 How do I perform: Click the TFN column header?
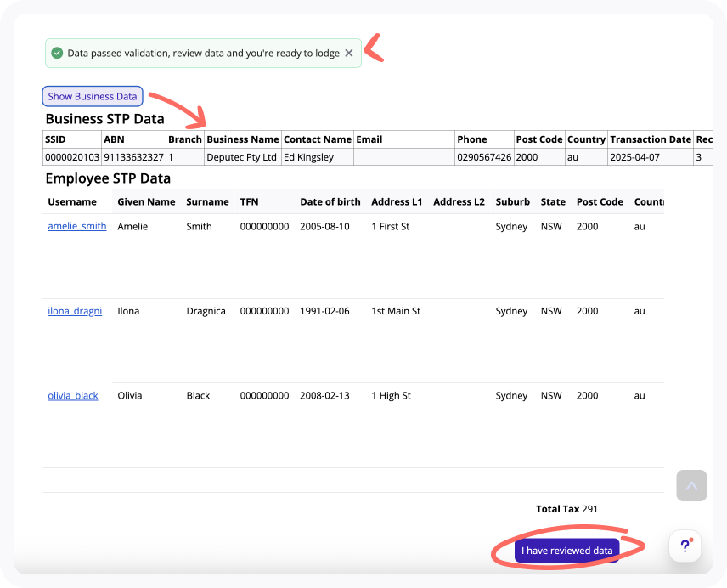coord(249,201)
